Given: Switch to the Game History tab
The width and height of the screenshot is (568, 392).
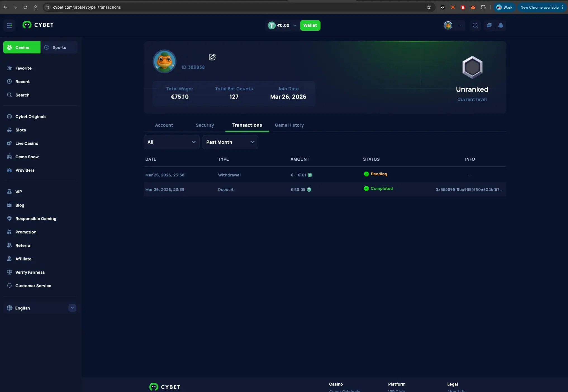Looking at the screenshot, I should click(x=289, y=125).
